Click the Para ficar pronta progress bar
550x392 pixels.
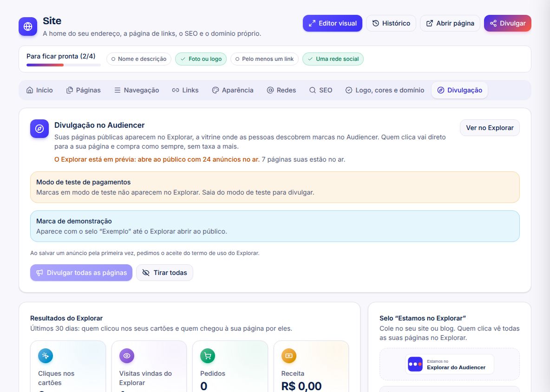[64, 65]
